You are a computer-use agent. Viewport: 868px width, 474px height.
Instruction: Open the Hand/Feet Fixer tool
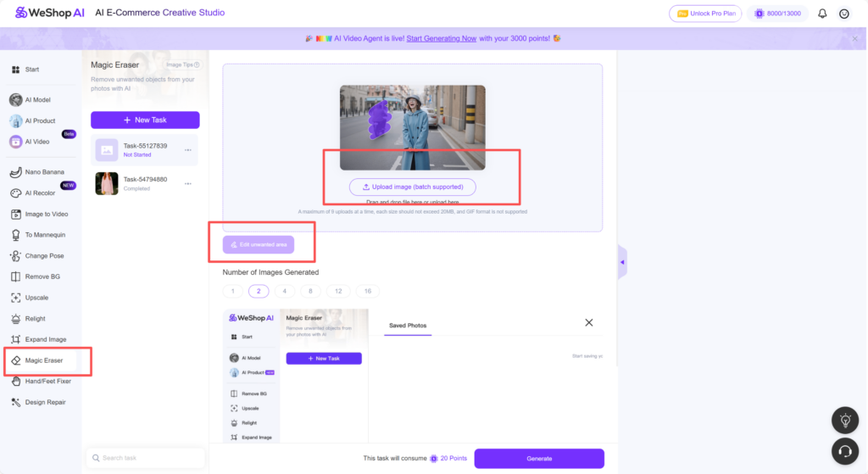pyautogui.click(x=41, y=382)
